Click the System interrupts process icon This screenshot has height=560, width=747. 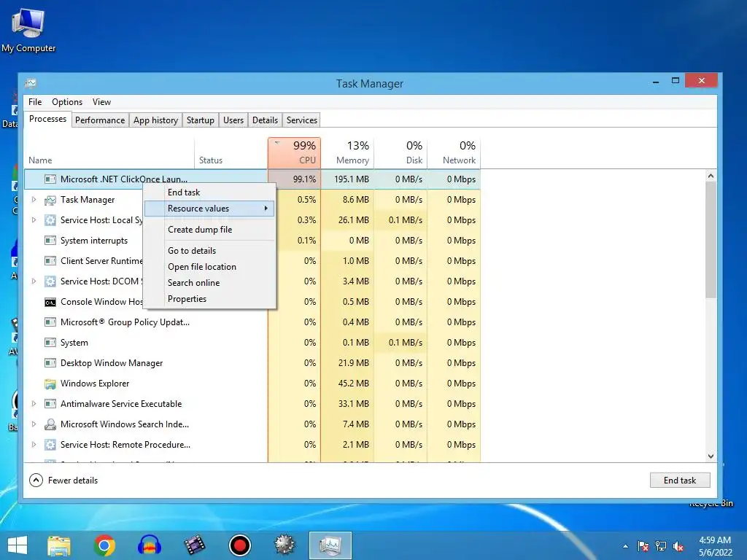click(50, 241)
